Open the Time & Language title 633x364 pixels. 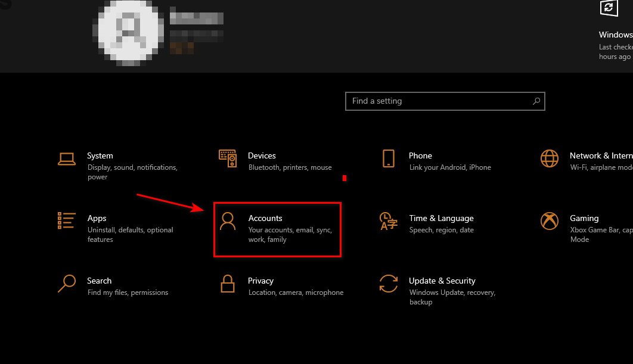pos(441,218)
